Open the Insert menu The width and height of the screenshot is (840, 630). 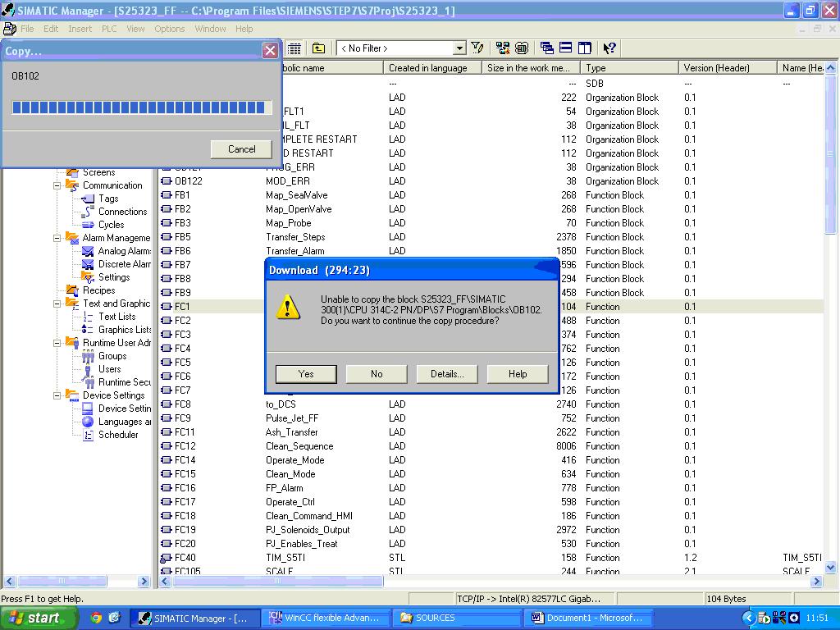(80, 29)
